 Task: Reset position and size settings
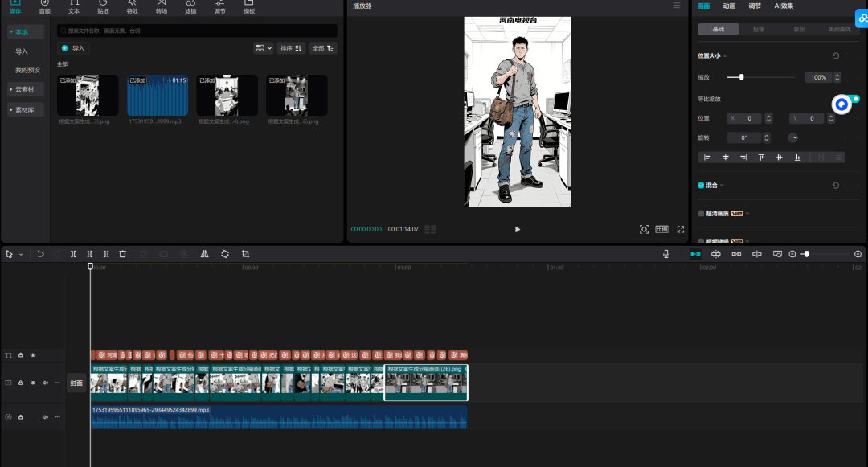coord(836,56)
